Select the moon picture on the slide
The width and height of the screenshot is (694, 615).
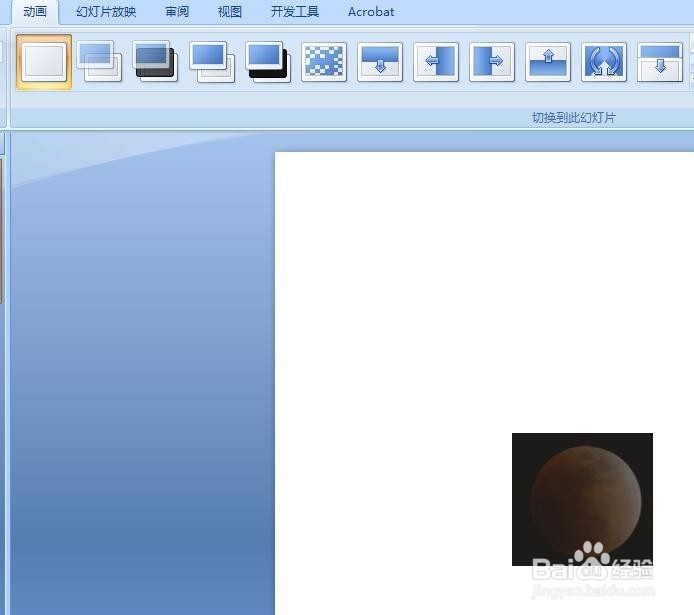pos(582,499)
